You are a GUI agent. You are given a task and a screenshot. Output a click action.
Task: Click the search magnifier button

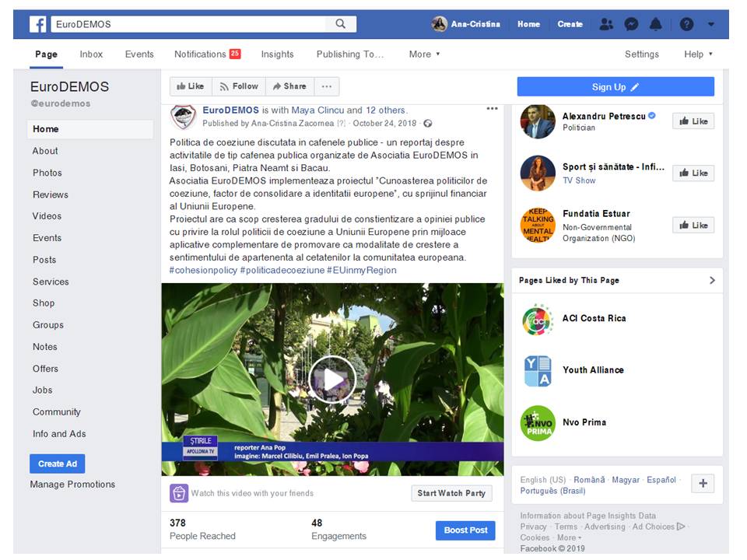(341, 24)
